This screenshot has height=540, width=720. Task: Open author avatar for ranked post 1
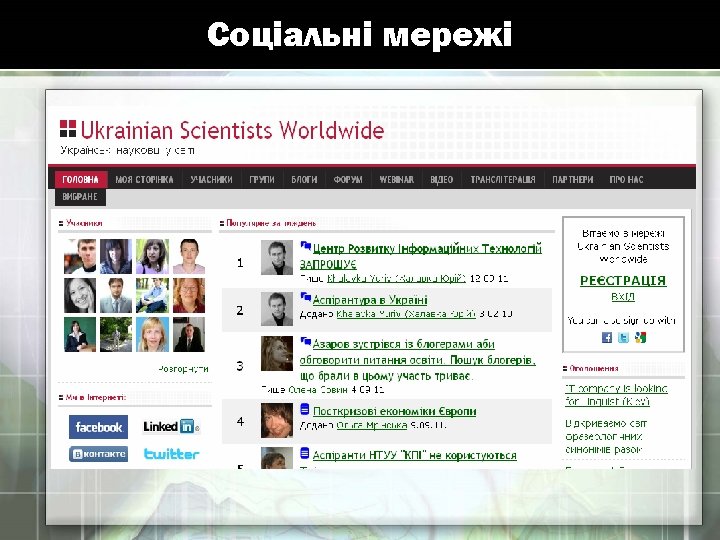[x=276, y=258]
